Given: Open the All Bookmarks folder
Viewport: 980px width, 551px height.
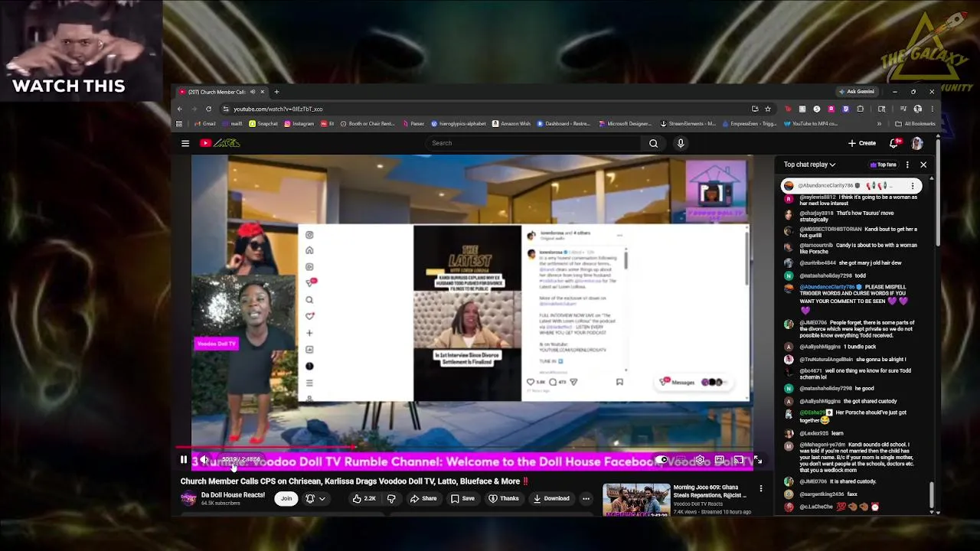Looking at the screenshot, I should point(915,124).
